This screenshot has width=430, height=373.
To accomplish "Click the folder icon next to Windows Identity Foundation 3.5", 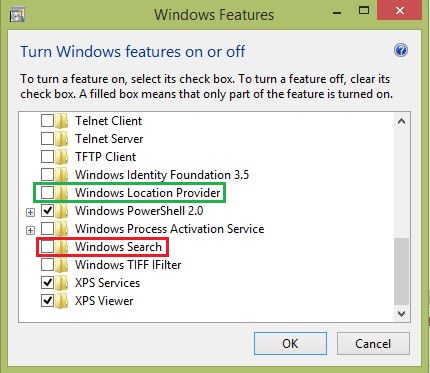I will pyautogui.click(x=62, y=175).
